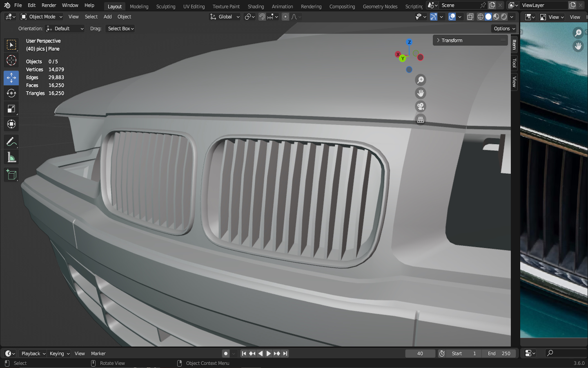Toggle auto keying record button
This screenshot has width=588, height=368.
[226, 354]
